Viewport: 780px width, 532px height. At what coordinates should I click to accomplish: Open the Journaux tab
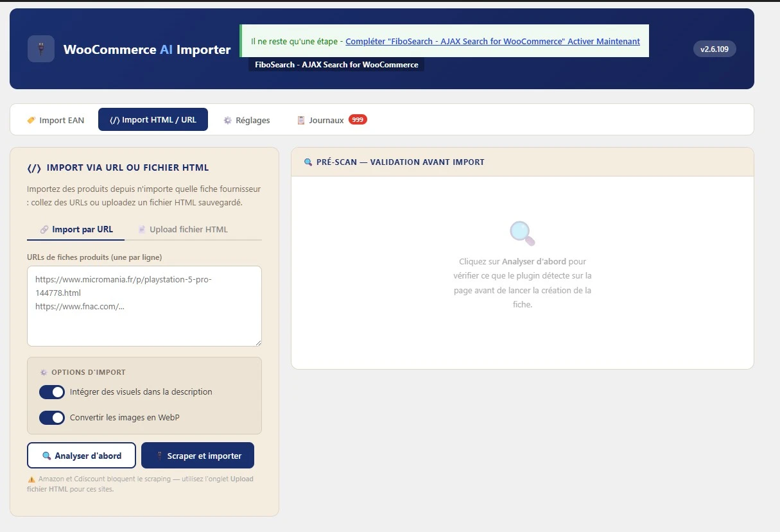[x=331, y=120]
